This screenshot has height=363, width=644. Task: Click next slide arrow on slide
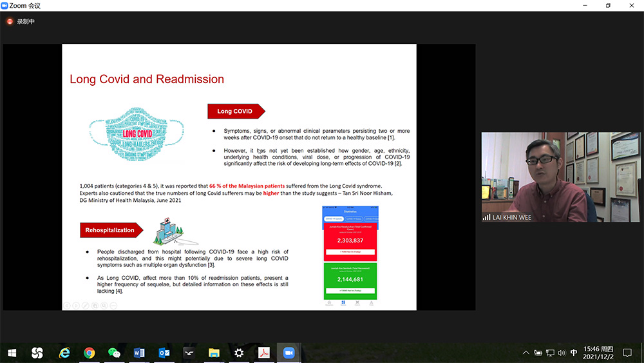[x=76, y=306]
